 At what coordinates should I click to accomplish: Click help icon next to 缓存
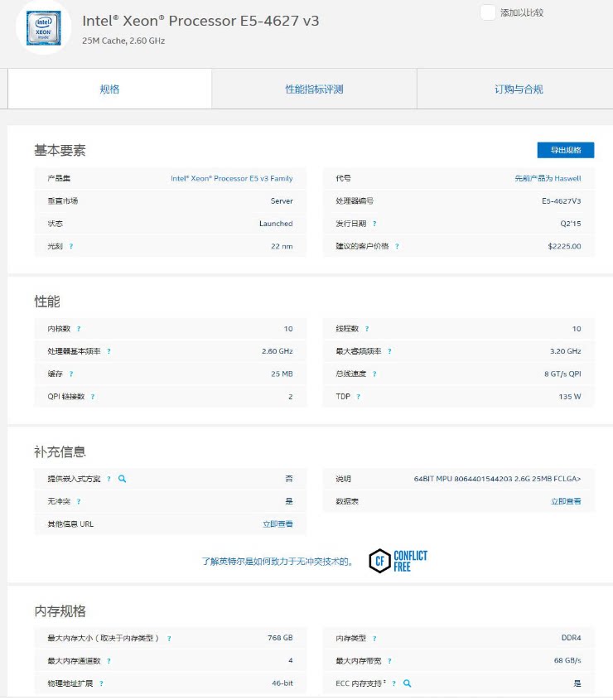pyautogui.click(x=71, y=374)
